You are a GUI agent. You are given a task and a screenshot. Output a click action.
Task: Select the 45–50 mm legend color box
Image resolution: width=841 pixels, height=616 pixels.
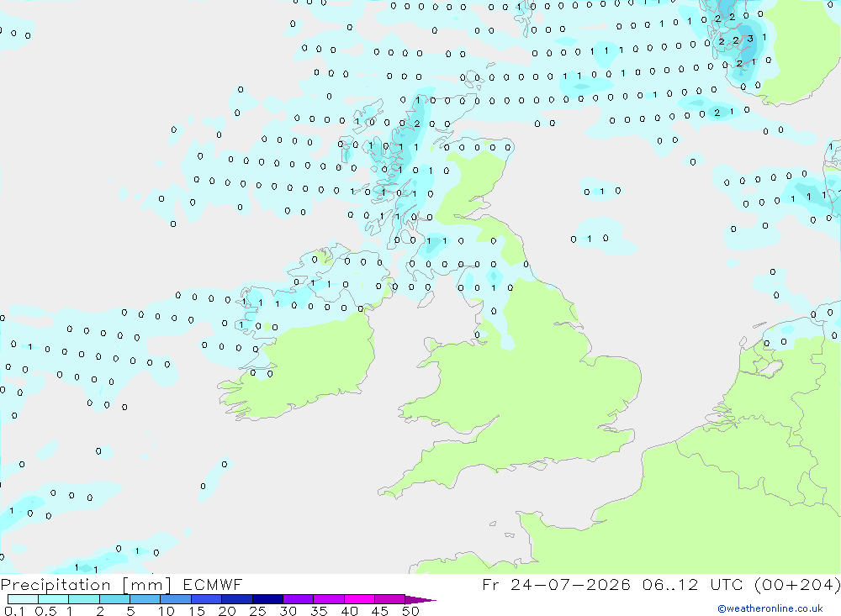(x=390, y=599)
